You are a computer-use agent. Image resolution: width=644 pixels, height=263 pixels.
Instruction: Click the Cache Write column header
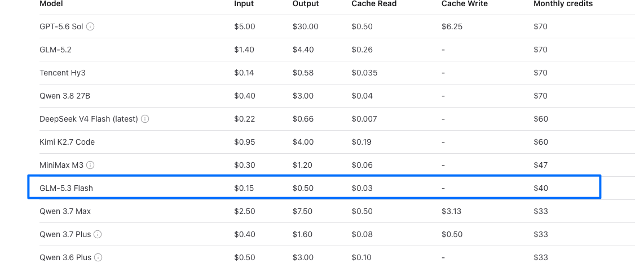pos(465,4)
